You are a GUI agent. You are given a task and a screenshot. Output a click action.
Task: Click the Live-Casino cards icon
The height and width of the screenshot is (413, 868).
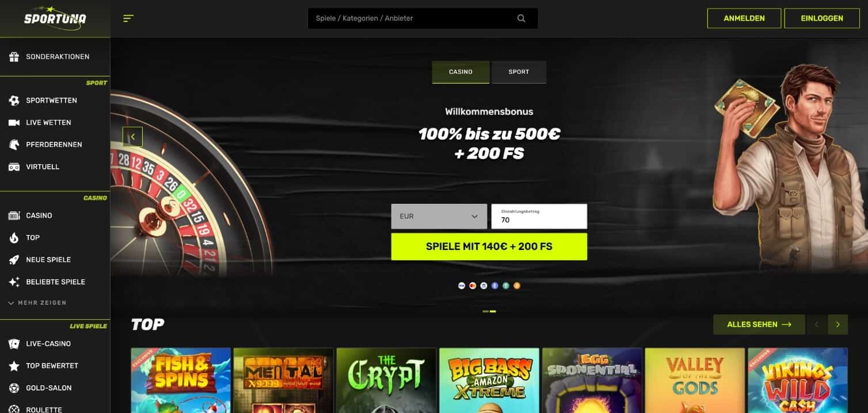coord(14,344)
